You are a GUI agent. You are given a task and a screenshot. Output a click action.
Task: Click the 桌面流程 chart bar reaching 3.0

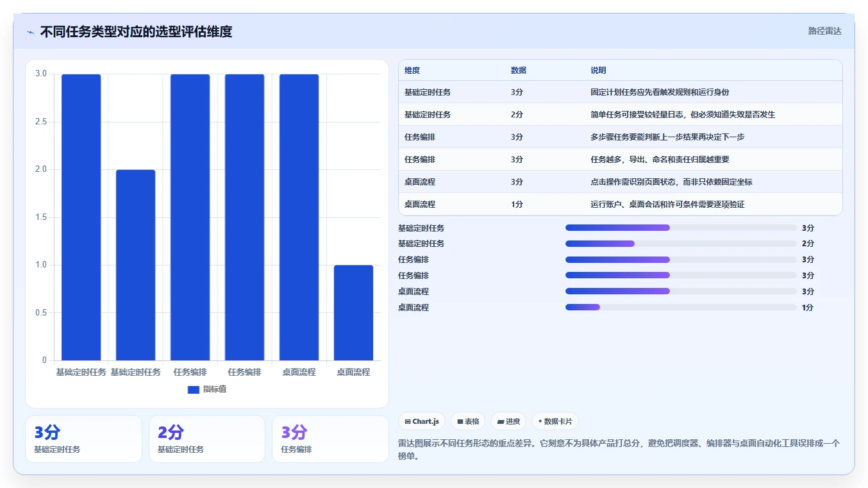299,217
